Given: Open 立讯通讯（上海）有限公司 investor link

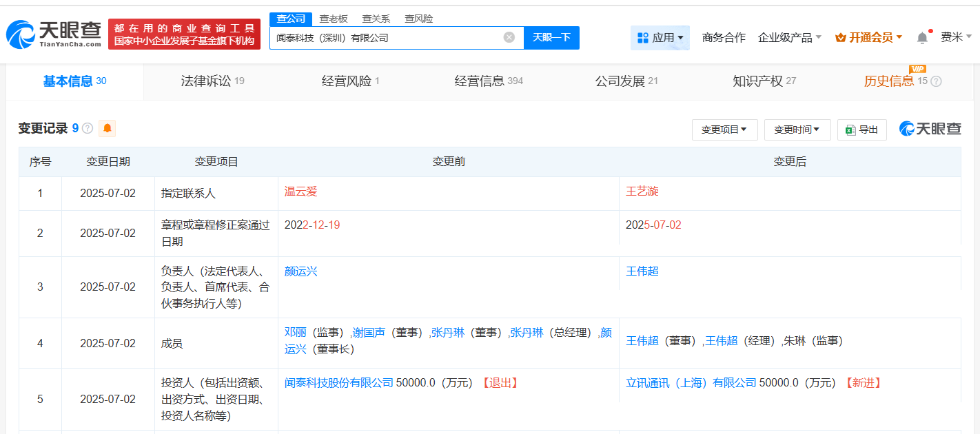Looking at the screenshot, I should pyautogui.click(x=691, y=383).
